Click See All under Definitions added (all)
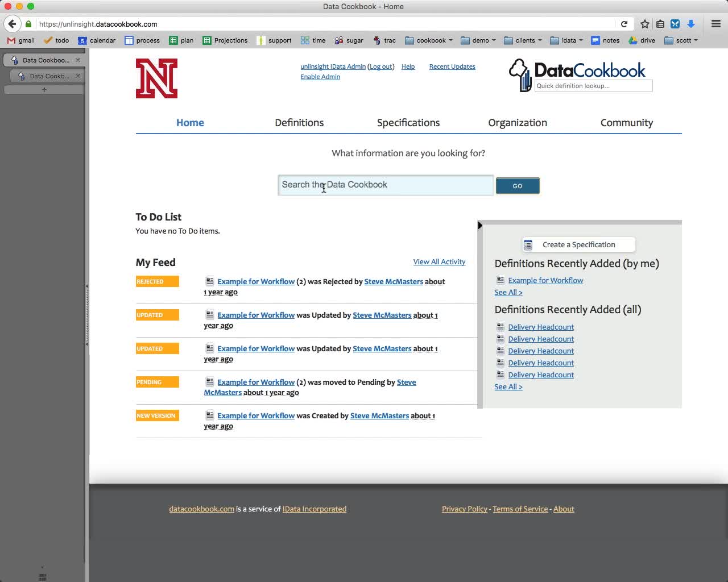The height and width of the screenshot is (582, 728). point(508,386)
